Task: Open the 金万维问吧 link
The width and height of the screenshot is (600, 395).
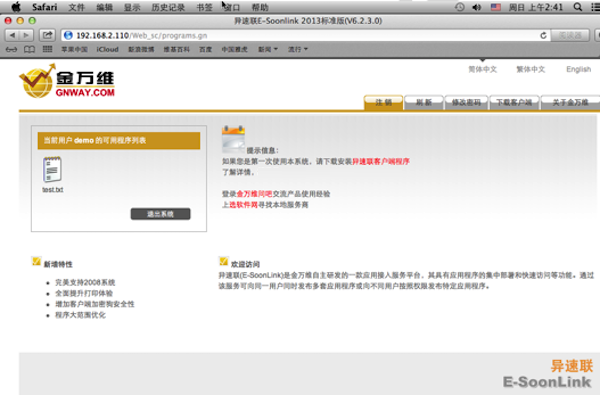Action: pos(254,194)
